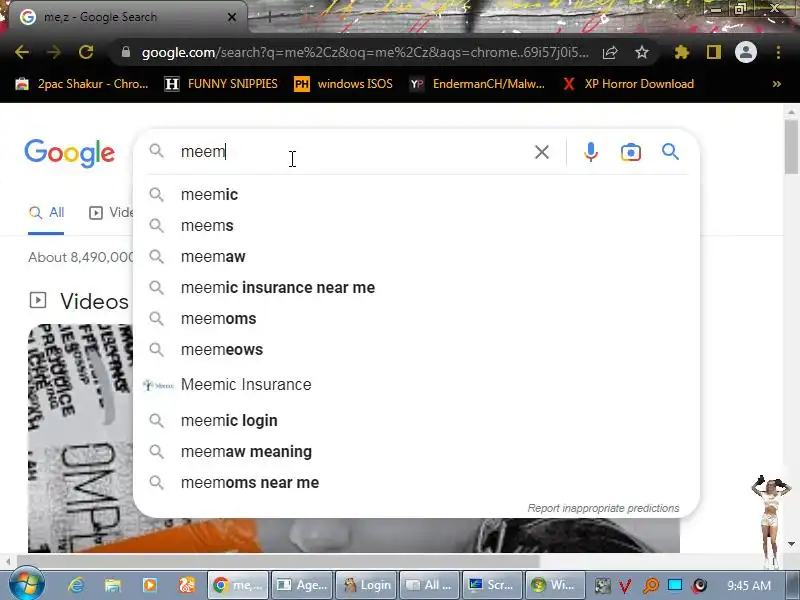Select the 'meemaw' suggestion
Viewport: 800px width, 600px height.
coord(416,257)
